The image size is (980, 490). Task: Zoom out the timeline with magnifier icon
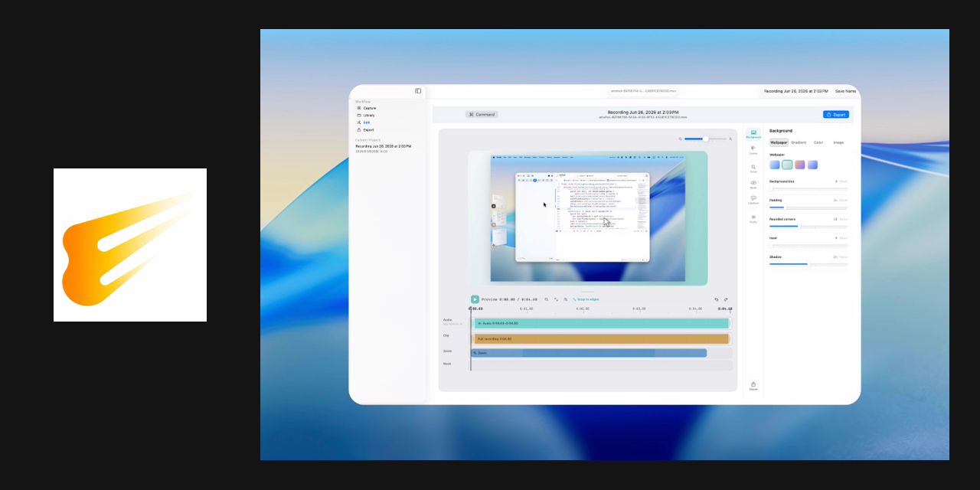(546, 299)
